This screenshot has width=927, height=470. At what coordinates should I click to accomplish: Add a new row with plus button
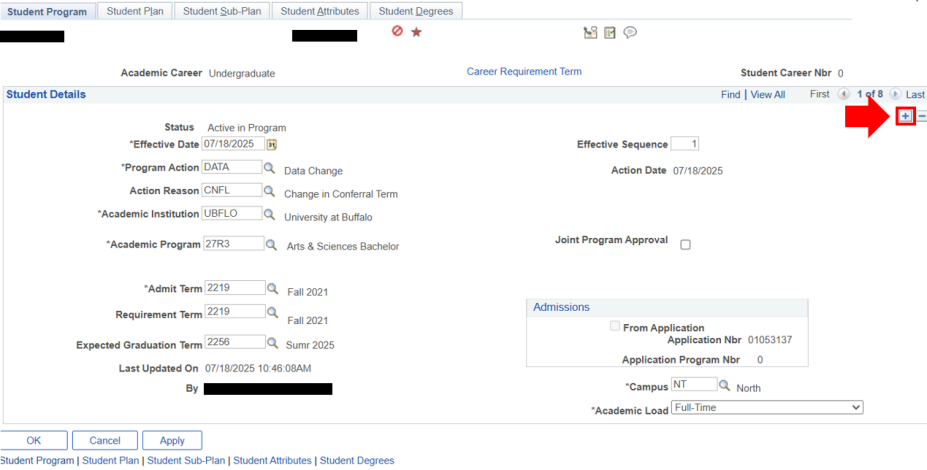coord(906,116)
